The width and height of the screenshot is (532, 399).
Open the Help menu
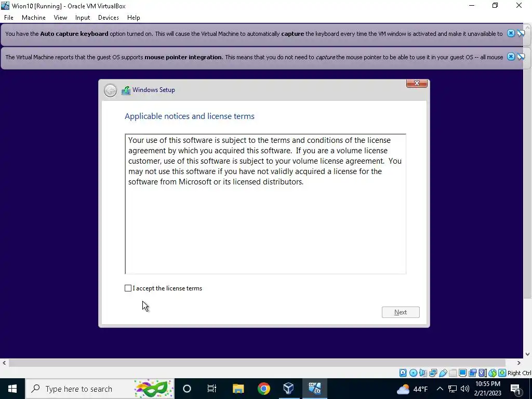tap(134, 18)
